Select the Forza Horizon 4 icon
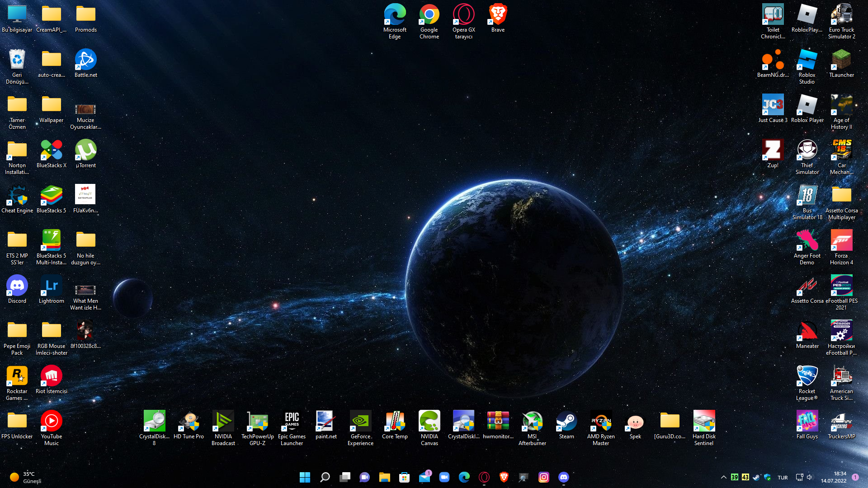 pos(841,247)
